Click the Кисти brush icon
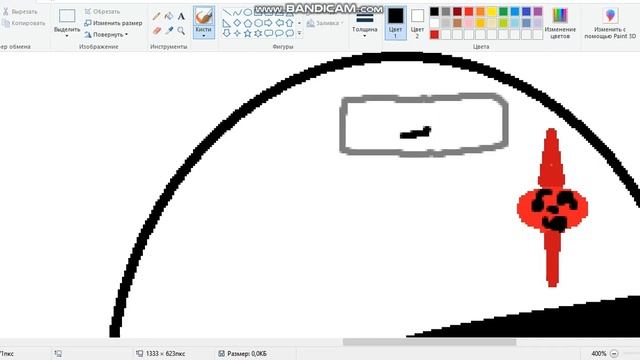 coord(203,17)
